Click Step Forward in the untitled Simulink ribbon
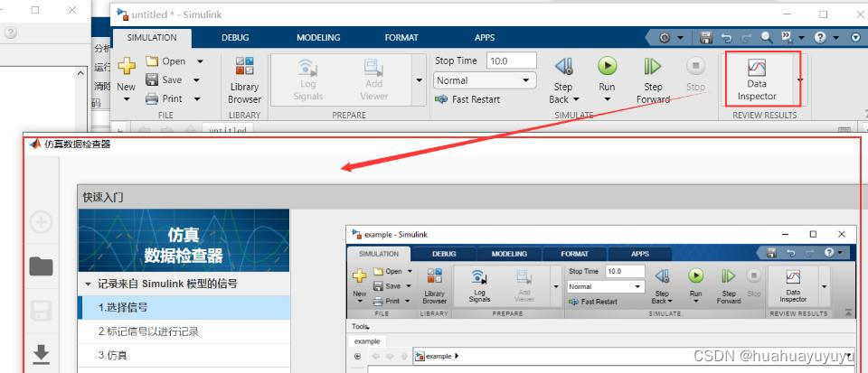This screenshot has width=868, height=373. 653,80
